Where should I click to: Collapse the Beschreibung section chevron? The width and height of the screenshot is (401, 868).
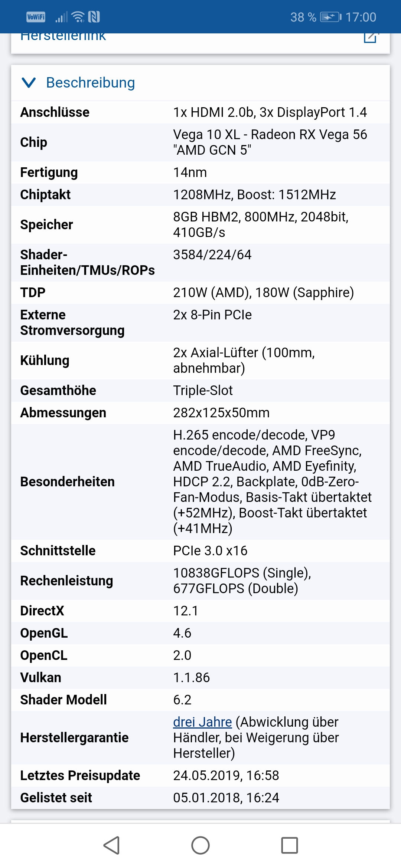coord(29,83)
